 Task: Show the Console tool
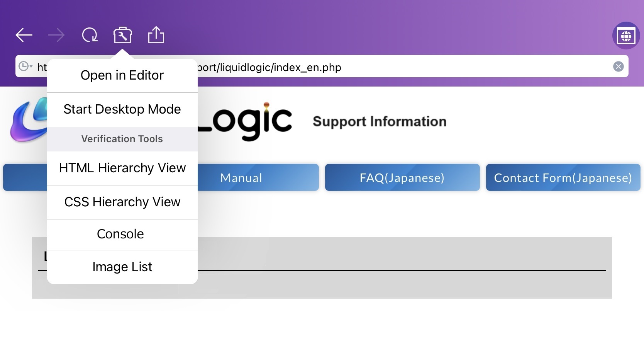click(122, 235)
